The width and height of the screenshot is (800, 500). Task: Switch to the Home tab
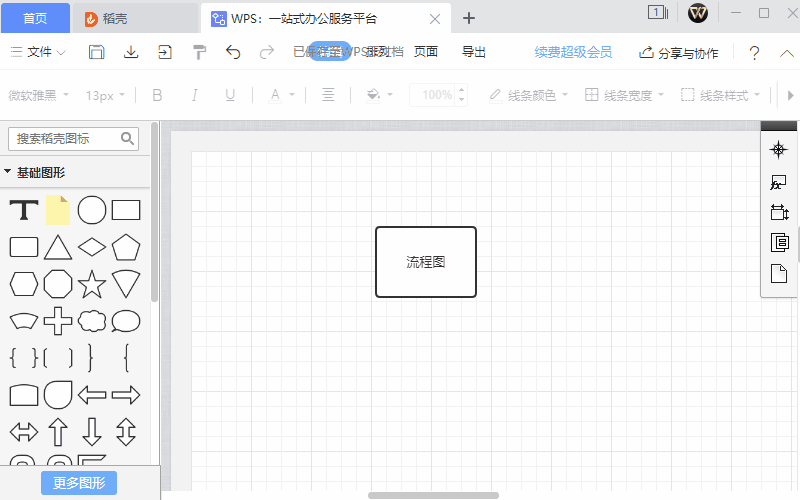point(35,18)
